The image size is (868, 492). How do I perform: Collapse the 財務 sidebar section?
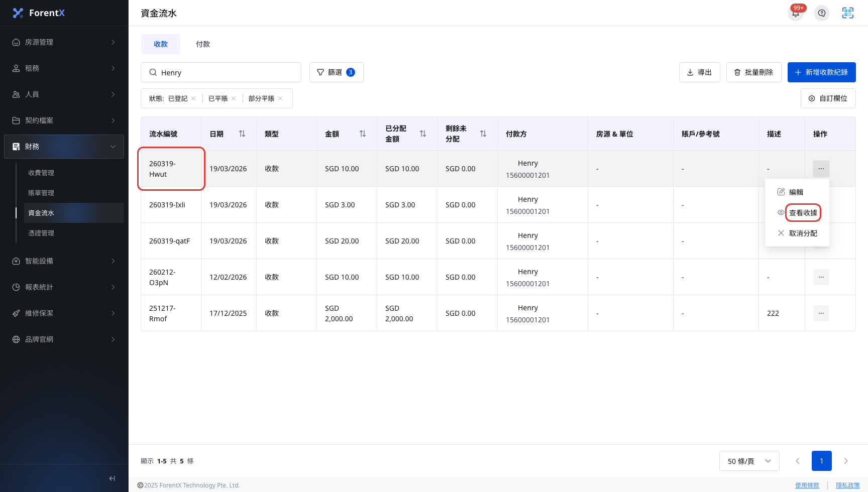click(x=64, y=147)
